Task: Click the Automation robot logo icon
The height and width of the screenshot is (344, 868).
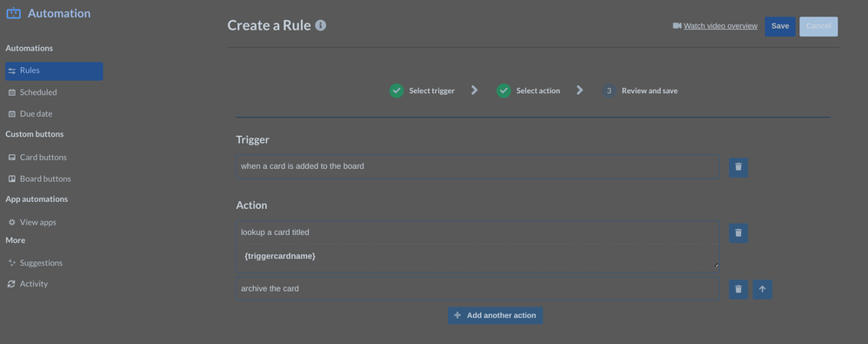Action: [13, 13]
